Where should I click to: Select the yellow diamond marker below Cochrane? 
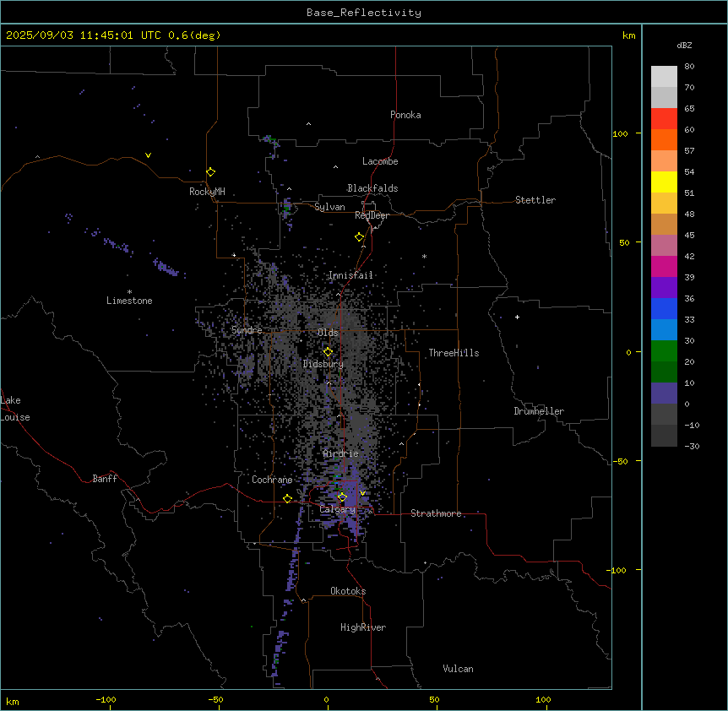pos(287,499)
